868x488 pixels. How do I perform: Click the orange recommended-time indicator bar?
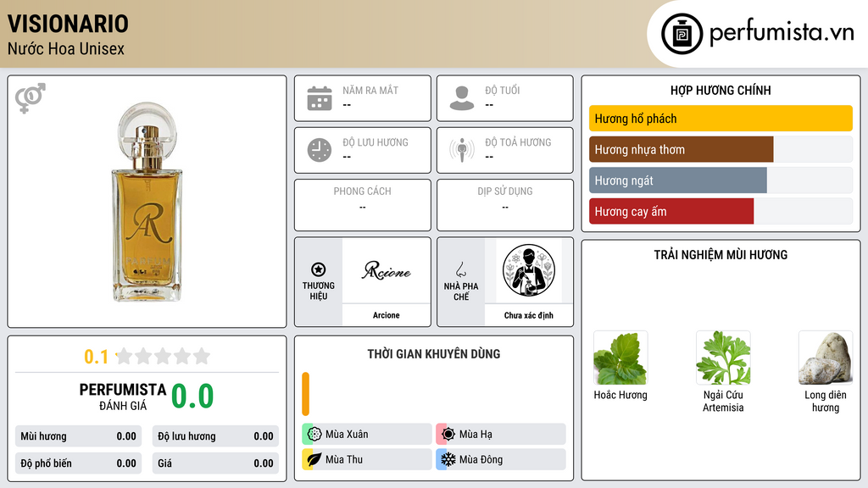click(x=305, y=394)
